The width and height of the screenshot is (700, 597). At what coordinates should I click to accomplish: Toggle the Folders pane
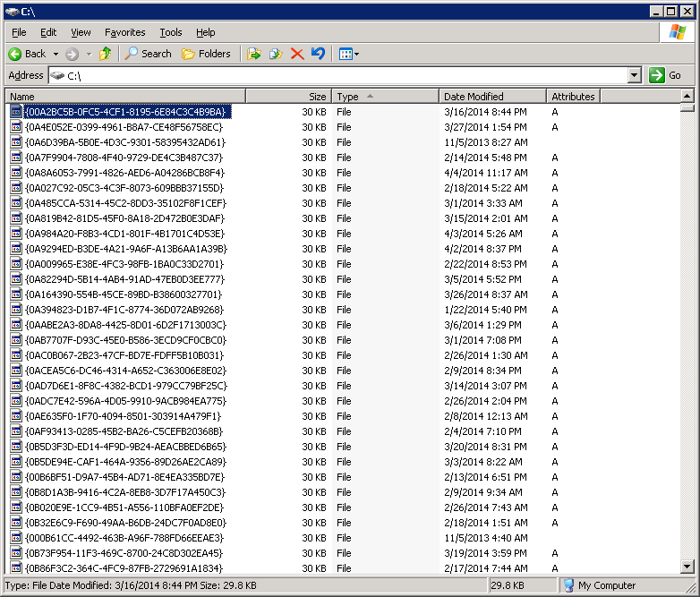(206, 54)
